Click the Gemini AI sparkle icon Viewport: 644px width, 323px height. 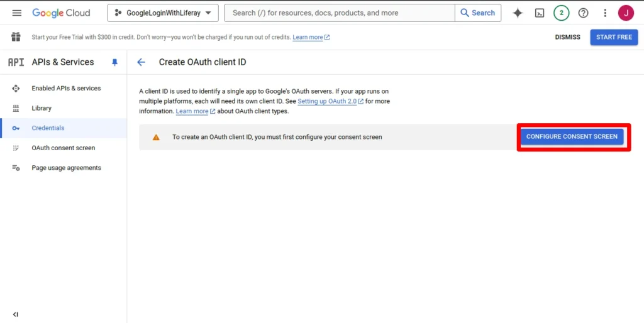pyautogui.click(x=518, y=13)
